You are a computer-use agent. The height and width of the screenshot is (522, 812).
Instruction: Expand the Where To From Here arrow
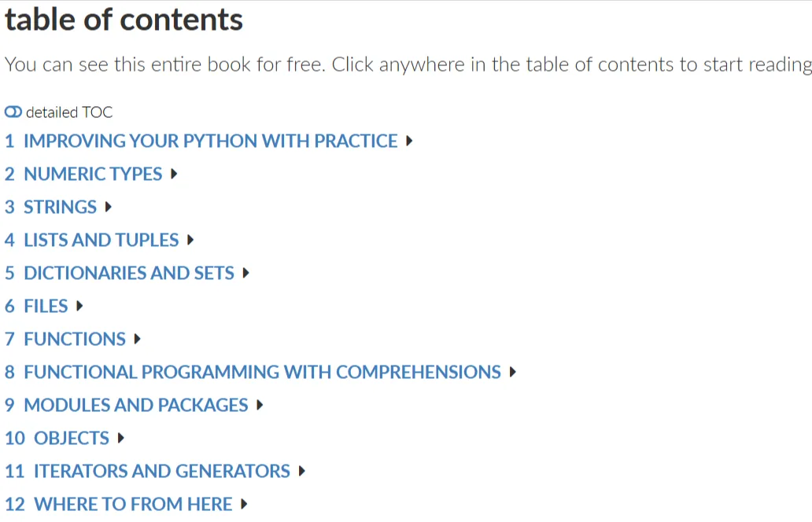pos(244,504)
